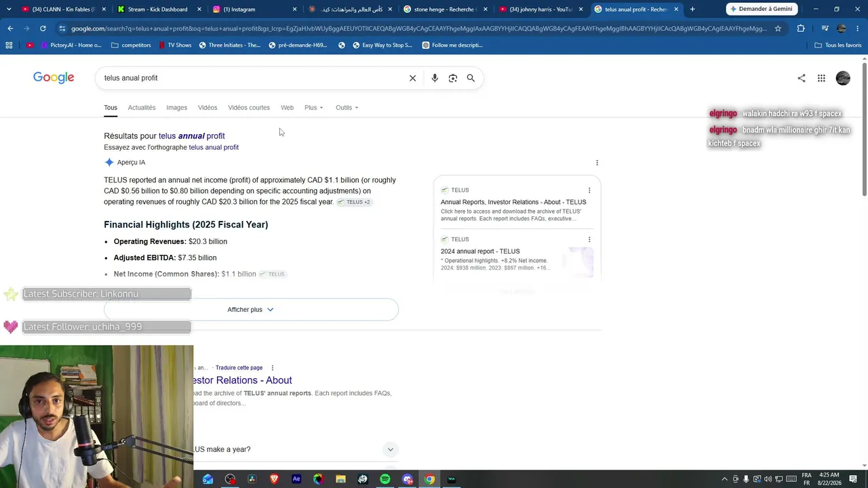Focus the Google search input field

point(251,78)
